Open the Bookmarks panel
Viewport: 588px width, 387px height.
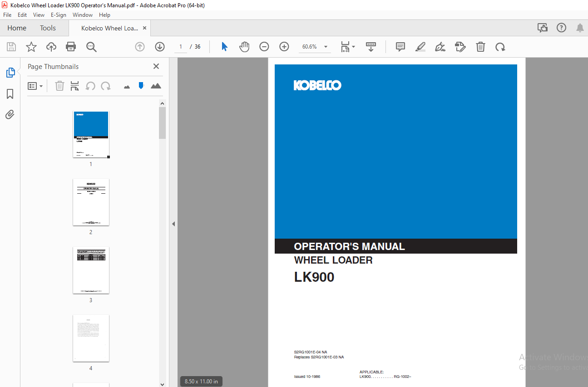(x=10, y=94)
